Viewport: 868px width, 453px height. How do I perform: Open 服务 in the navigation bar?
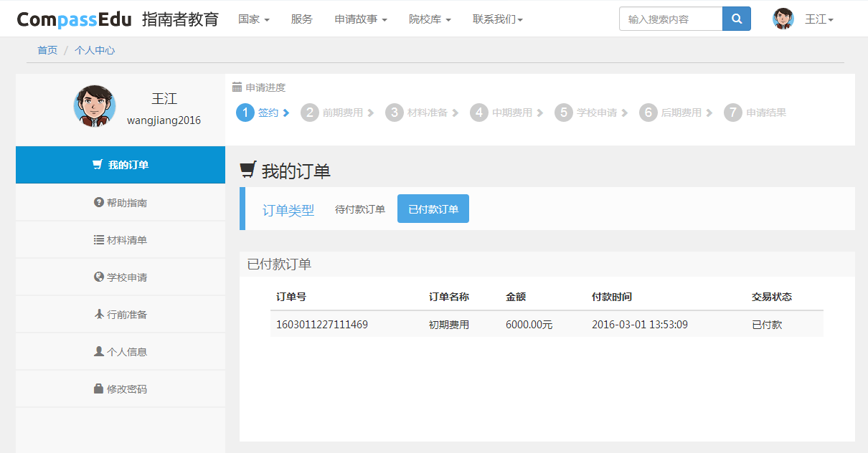pos(302,19)
